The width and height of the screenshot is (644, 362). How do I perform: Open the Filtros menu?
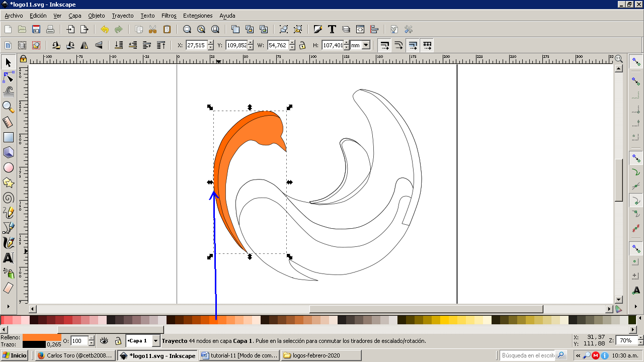[169, 16]
